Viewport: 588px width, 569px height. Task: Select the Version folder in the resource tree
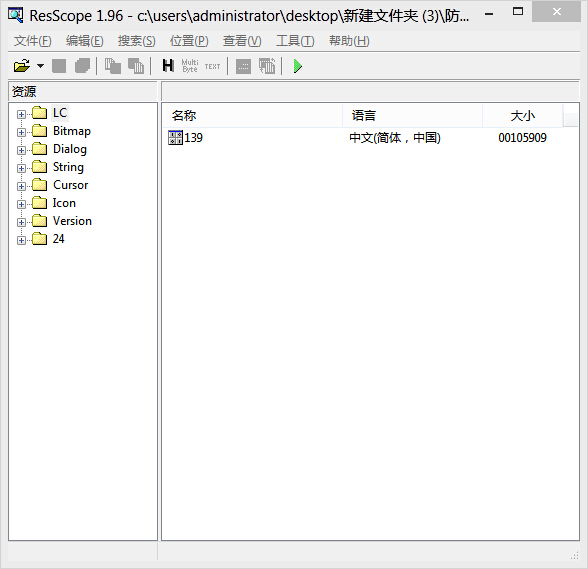click(x=72, y=221)
